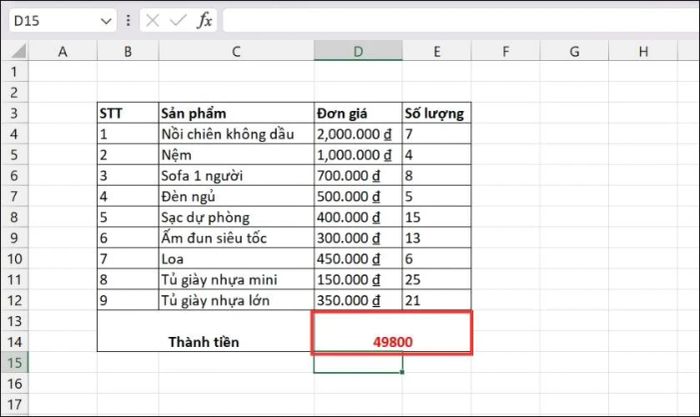This screenshot has height=417, width=700.
Task: Click the STT cell numbered 9
Action: pos(128,300)
